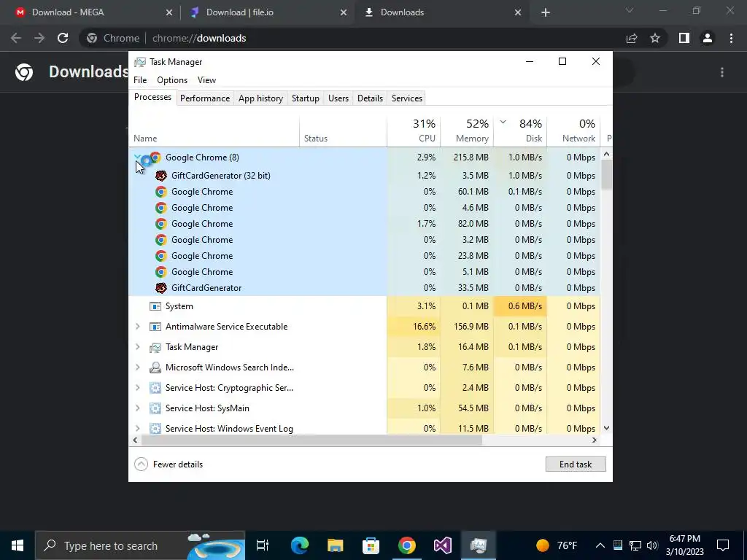Share this page from the address bar

click(x=632, y=38)
